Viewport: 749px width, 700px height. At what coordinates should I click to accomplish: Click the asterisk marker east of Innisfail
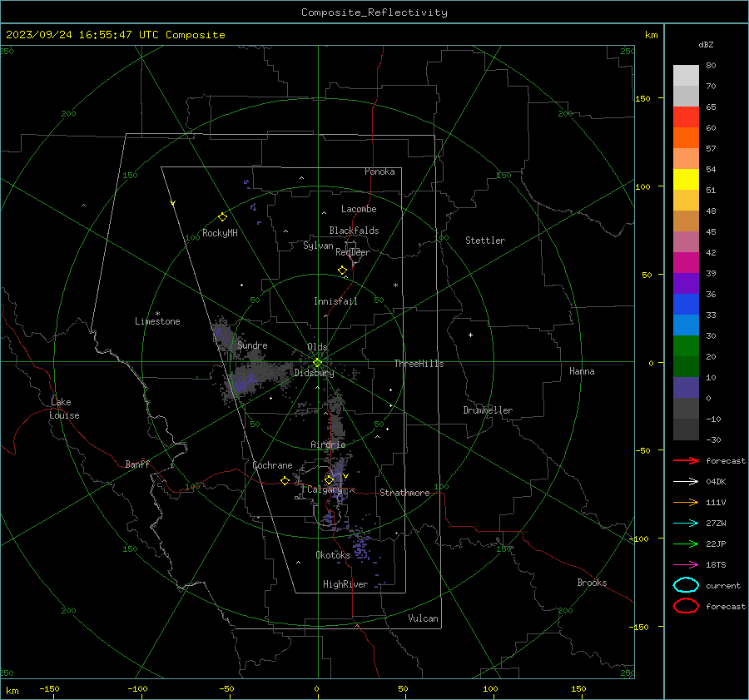click(395, 285)
